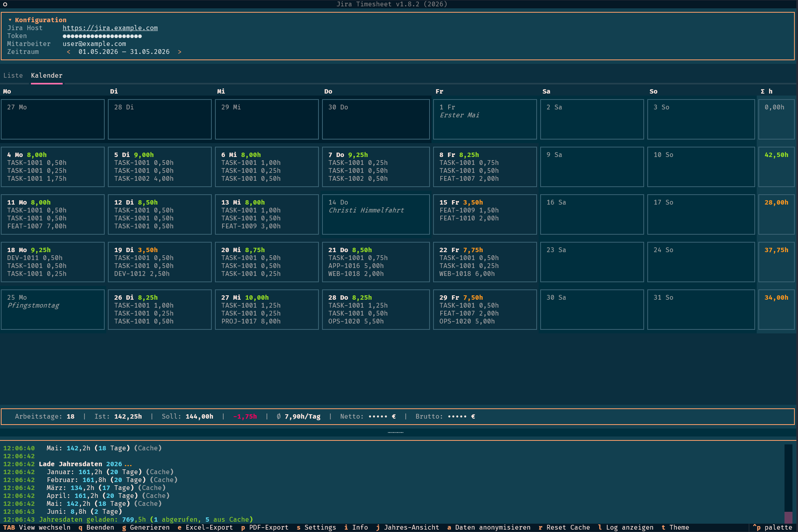798x532 pixels.
Task: Switch Theme via the footer shortcut
Action: point(675,527)
